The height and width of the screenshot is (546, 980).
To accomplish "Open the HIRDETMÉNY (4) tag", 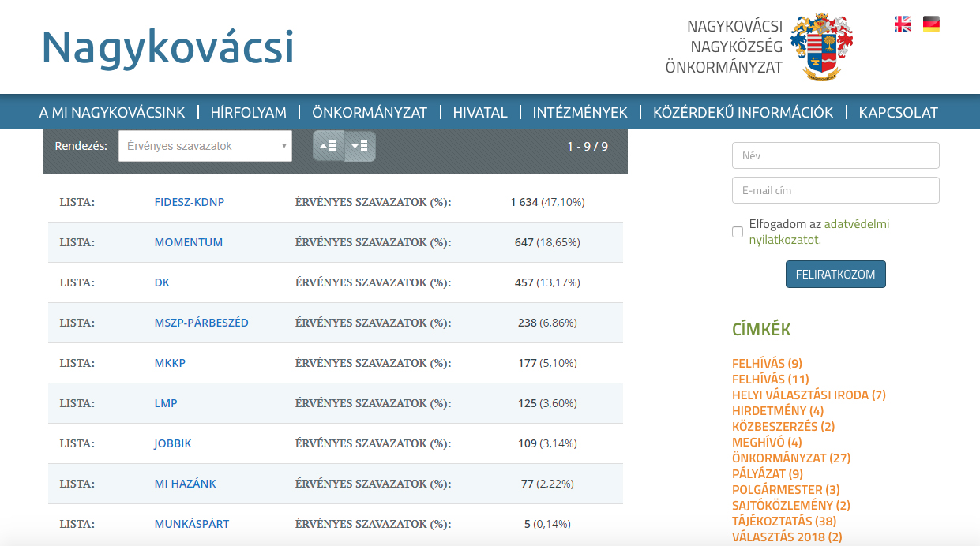I will (x=778, y=411).
